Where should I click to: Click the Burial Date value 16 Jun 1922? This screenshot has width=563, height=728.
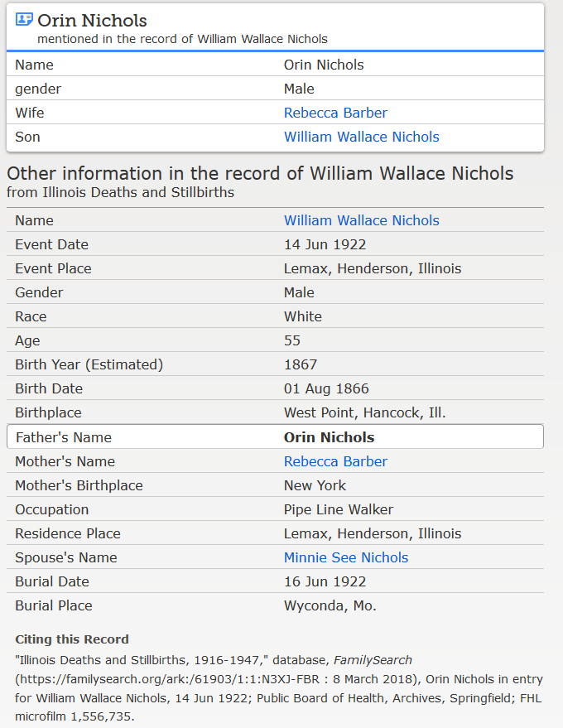point(325,581)
